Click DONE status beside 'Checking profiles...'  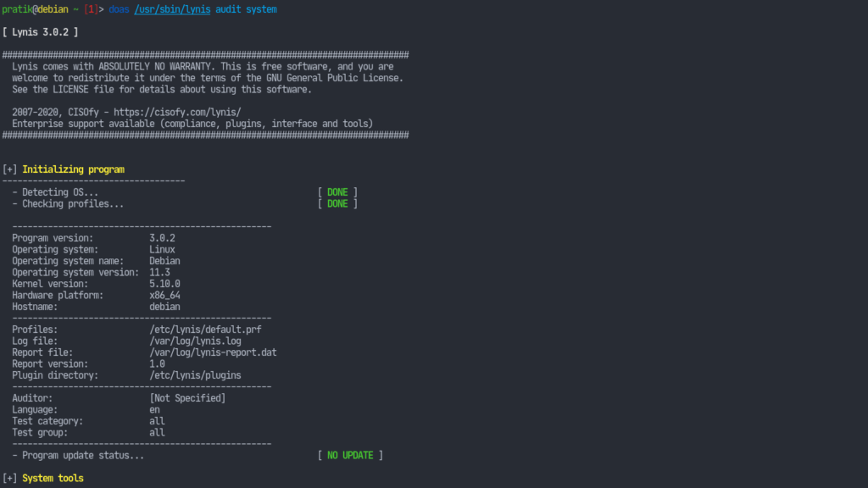pos(337,203)
